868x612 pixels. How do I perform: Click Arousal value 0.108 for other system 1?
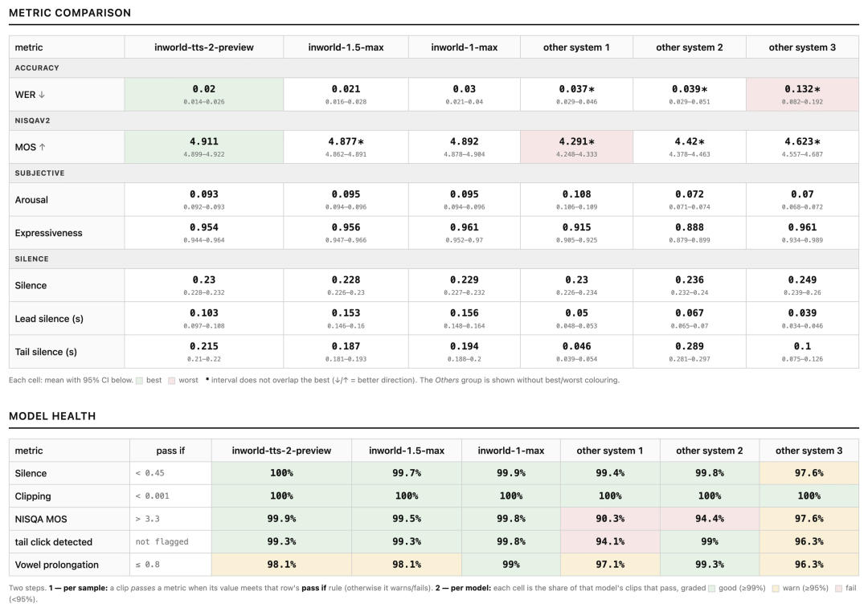(x=576, y=194)
